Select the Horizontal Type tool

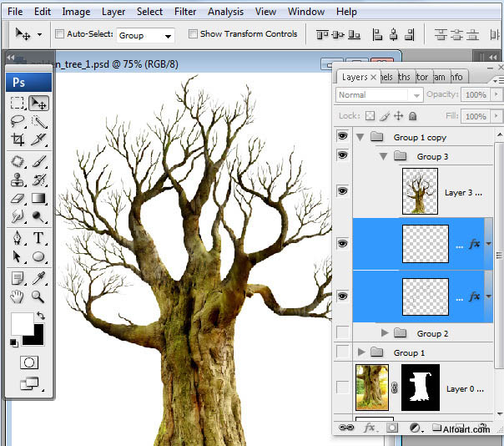pyautogui.click(x=38, y=238)
